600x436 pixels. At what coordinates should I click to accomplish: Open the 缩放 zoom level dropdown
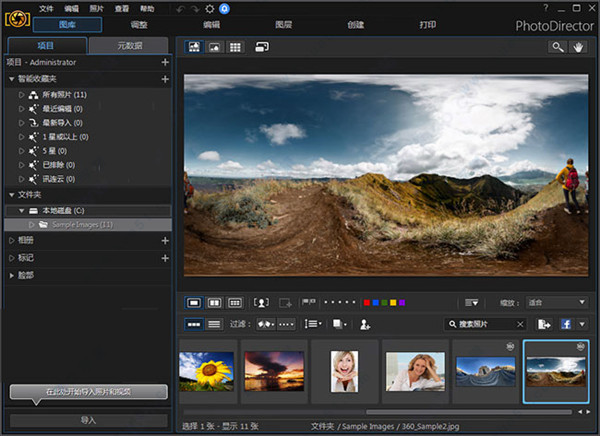[x=555, y=302]
